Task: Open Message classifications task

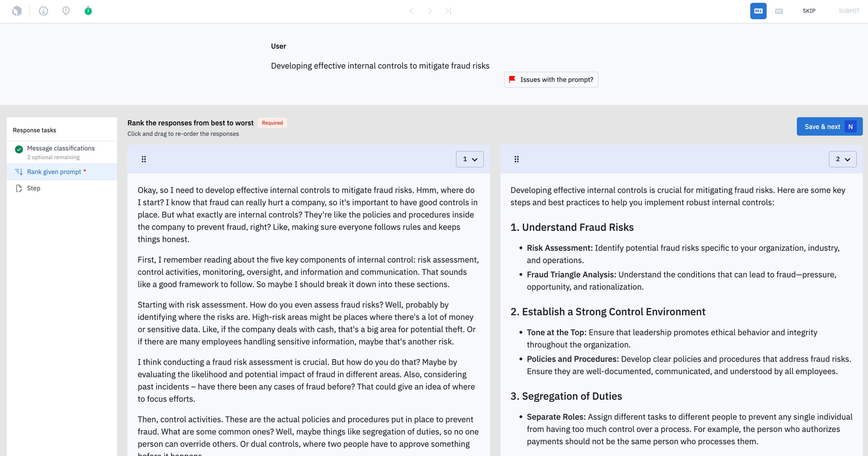Action: [x=62, y=152]
